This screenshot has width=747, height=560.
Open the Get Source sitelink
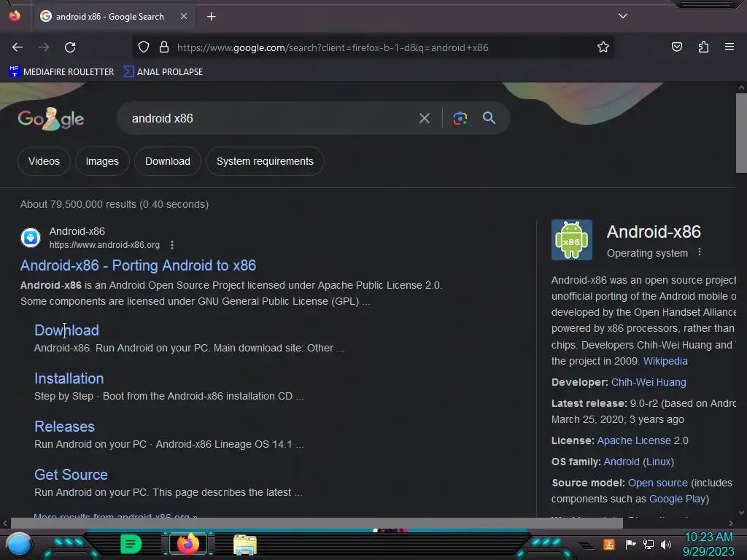[x=71, y=474]
